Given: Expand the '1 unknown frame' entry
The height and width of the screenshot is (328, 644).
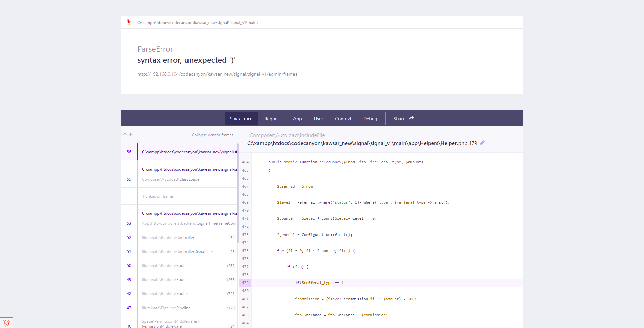Looking at the screenshot, I should pos(157,196).
